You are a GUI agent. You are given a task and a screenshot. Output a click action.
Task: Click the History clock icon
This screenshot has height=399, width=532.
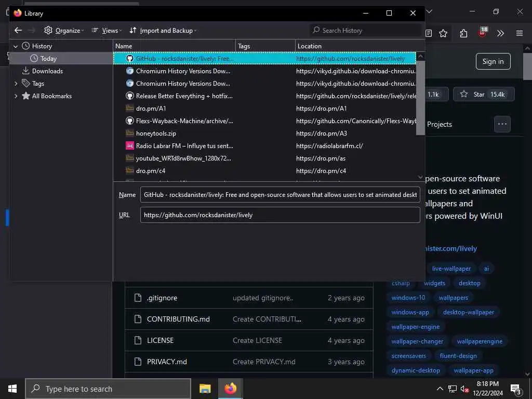coord(26,46)
